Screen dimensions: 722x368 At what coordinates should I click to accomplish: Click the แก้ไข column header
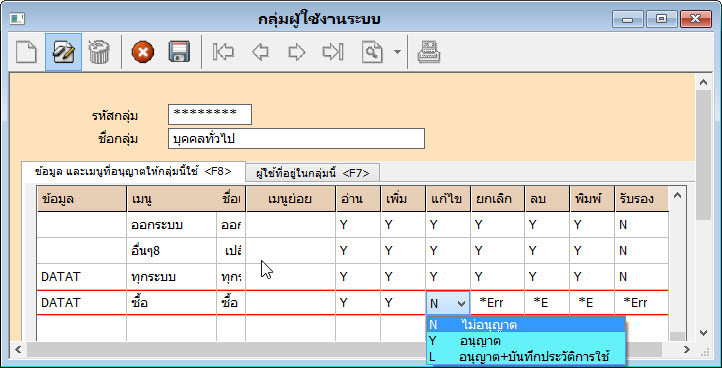click(x=448, y=199)
